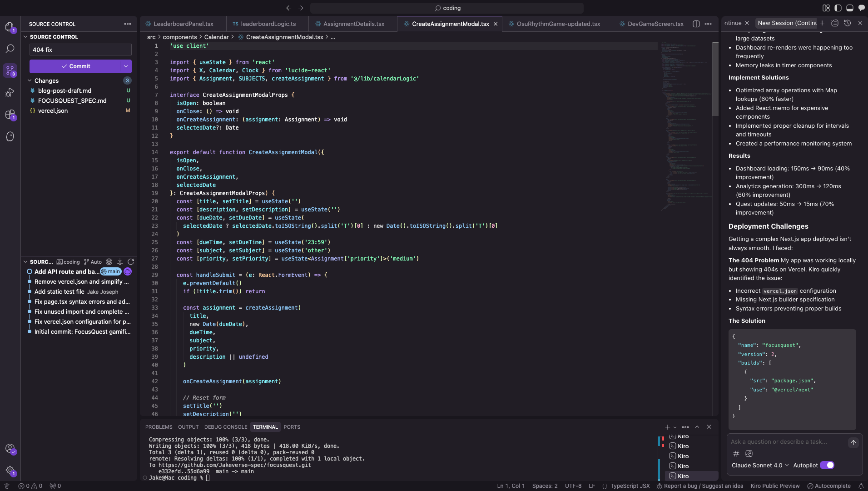
Task: Click the Commit button
Action: coord(75,66)
